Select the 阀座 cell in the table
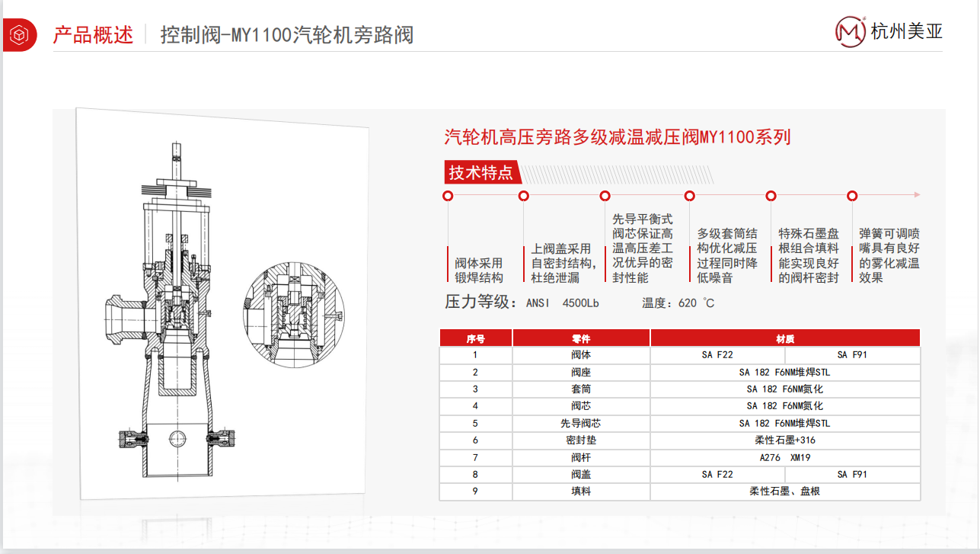Viewport: 980px width, 554px height. pyautogui.click(x=581, y=372)
